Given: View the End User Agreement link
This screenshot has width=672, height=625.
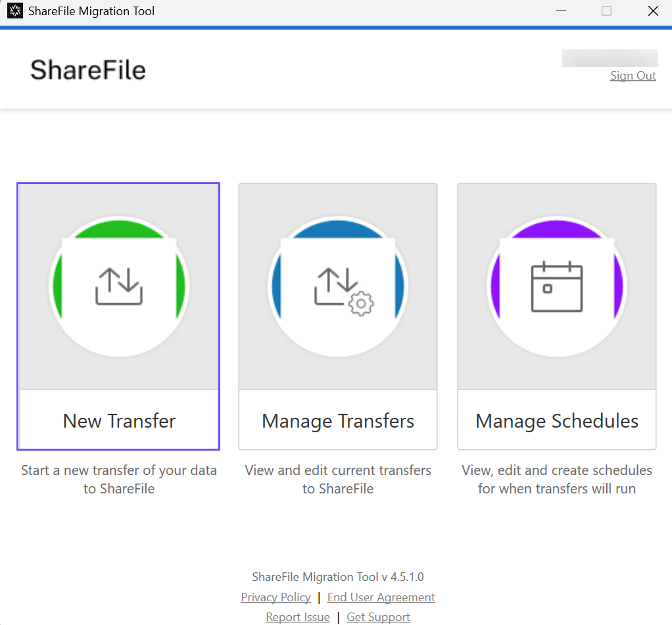Looking at the screenshot, I should tap(381, 597).
